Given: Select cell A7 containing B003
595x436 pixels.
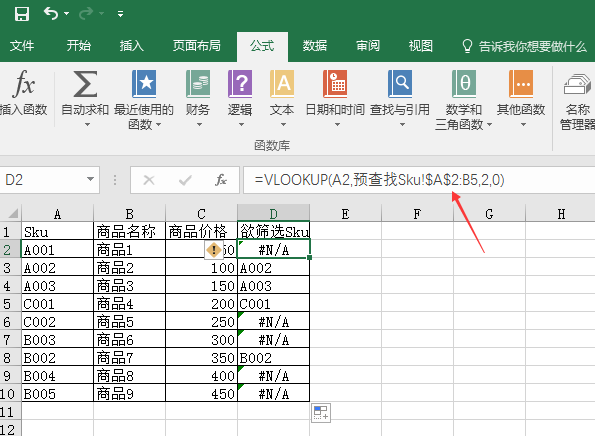Looking at the screenshot, I should coord(57,340).
